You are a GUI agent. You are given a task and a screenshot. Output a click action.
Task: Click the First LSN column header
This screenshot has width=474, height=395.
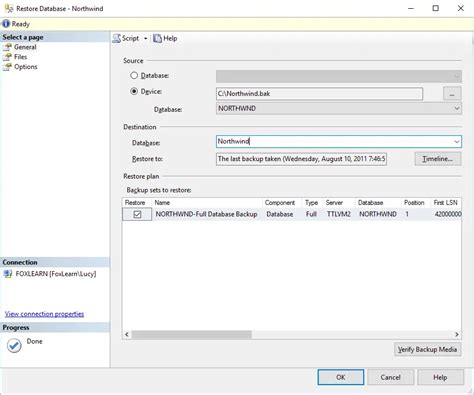point(446,203)
